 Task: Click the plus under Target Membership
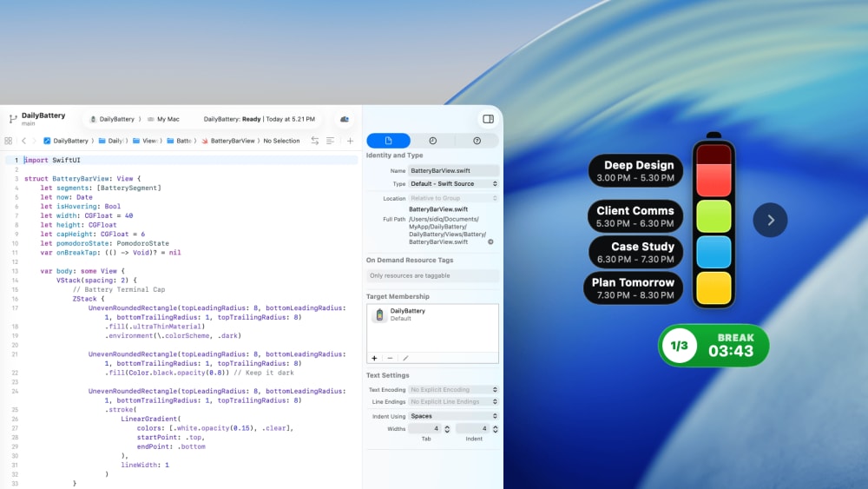[x=374, y=358]
